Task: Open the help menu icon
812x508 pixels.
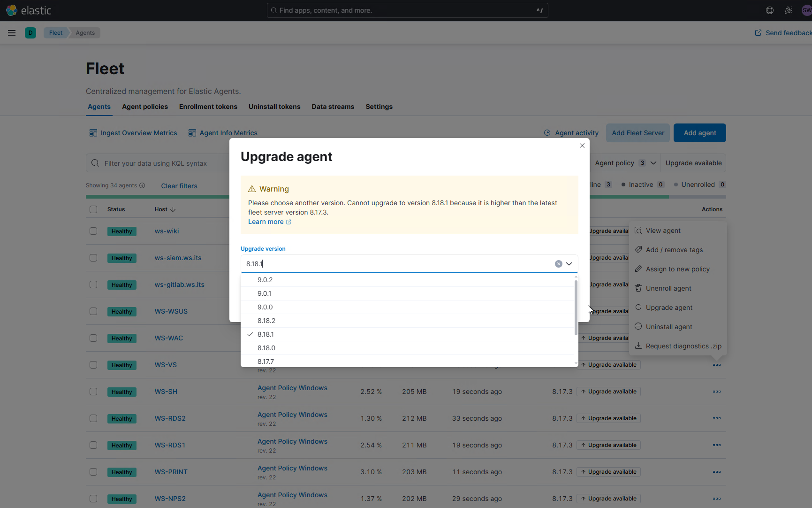Action: 770,10
